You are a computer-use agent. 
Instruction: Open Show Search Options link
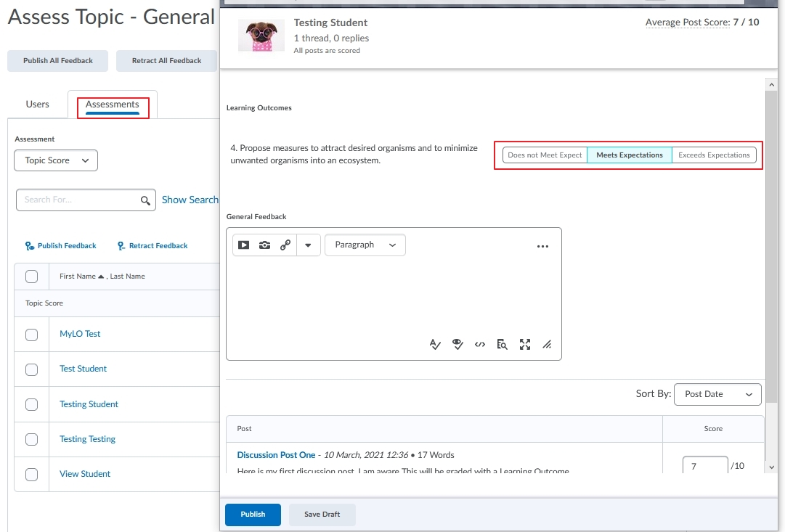coord(190,200)
